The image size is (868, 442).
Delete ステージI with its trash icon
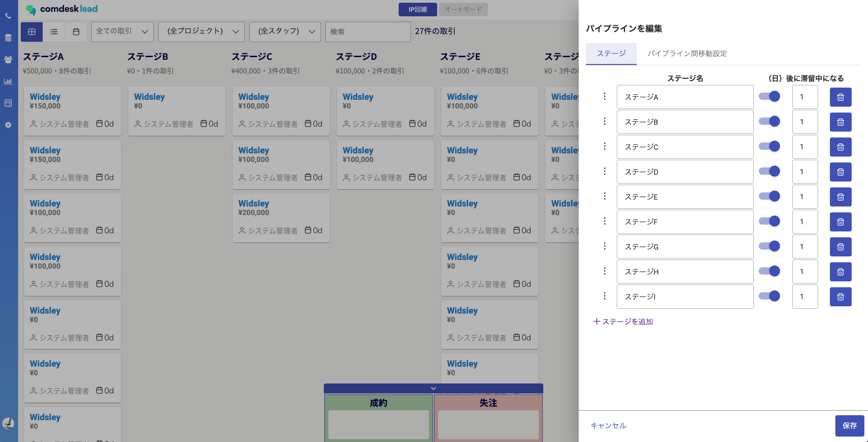pos(840,297)
